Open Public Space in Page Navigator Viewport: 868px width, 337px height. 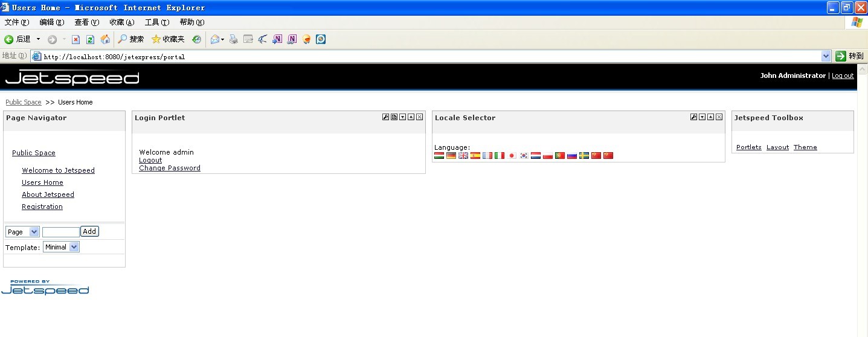pyautogui.click(x=34, y=153)
